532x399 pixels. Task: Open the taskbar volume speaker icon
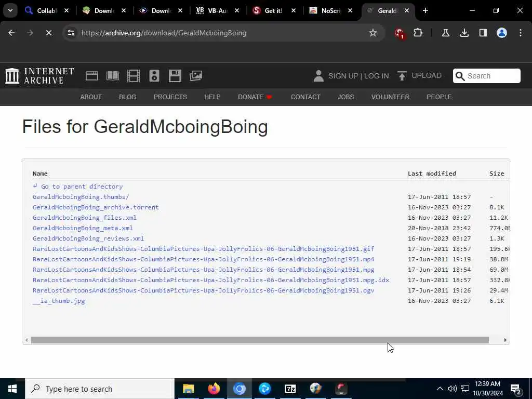point(452,389)
